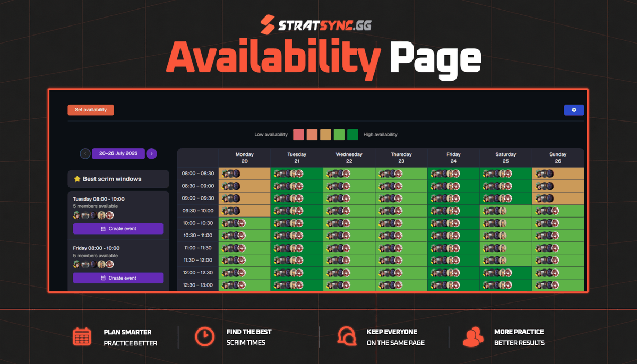Open Monday 12:30 – 13:00 availability cell

click(245, 285)
